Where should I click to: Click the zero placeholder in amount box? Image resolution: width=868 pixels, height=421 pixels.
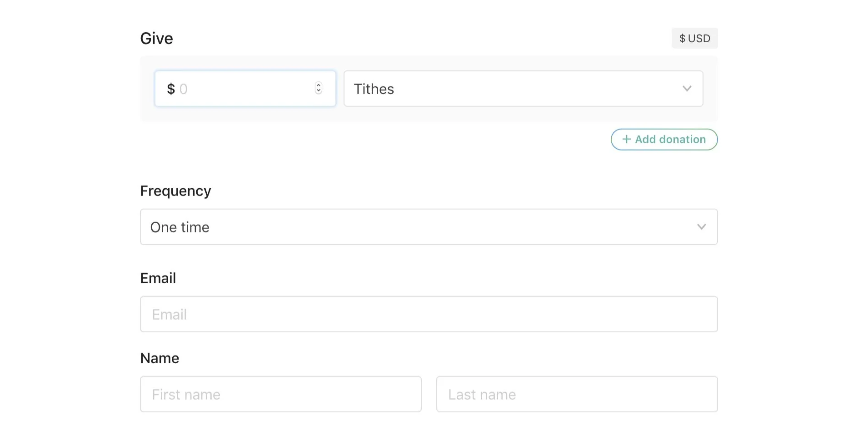click(184, 89)
